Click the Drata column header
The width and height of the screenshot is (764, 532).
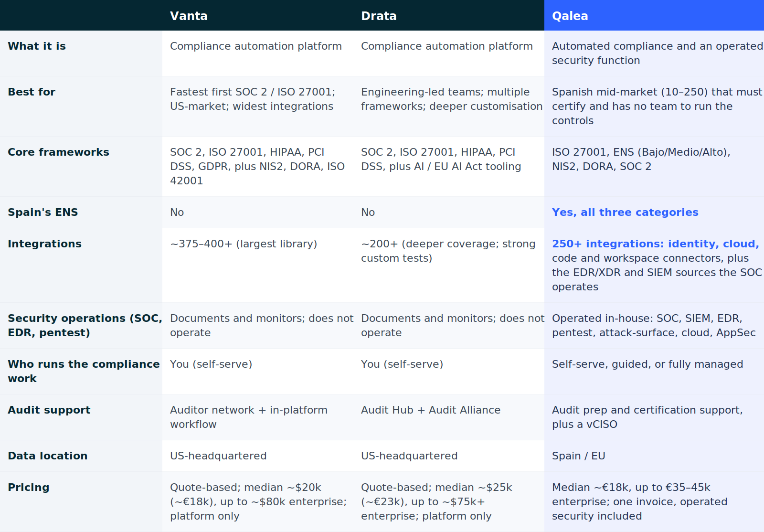(379, 16)
